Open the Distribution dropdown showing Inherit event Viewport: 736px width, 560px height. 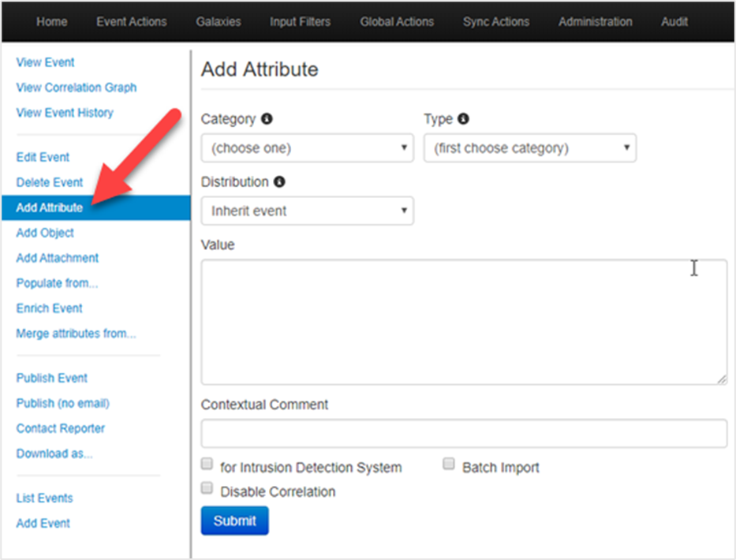click(308, 211)
